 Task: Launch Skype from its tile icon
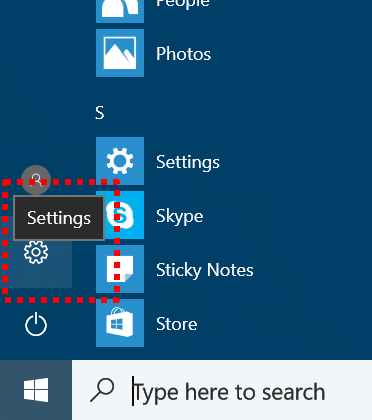120,215
